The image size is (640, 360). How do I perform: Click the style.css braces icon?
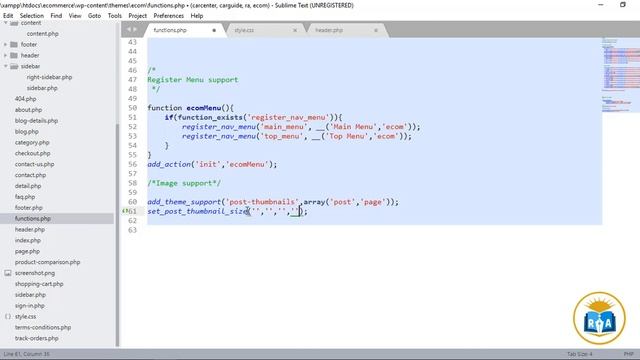pos(8,317)
